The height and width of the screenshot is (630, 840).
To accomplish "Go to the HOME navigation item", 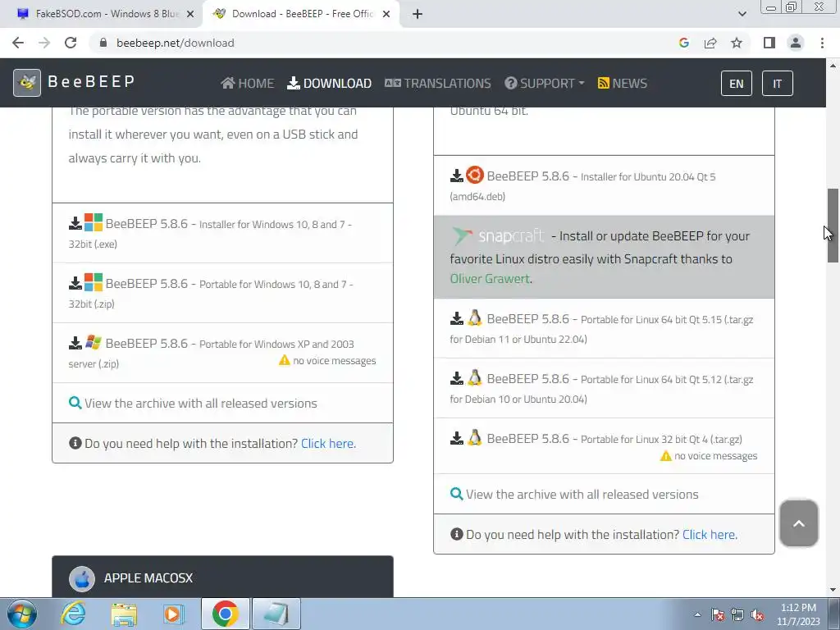I will (248, 83).
